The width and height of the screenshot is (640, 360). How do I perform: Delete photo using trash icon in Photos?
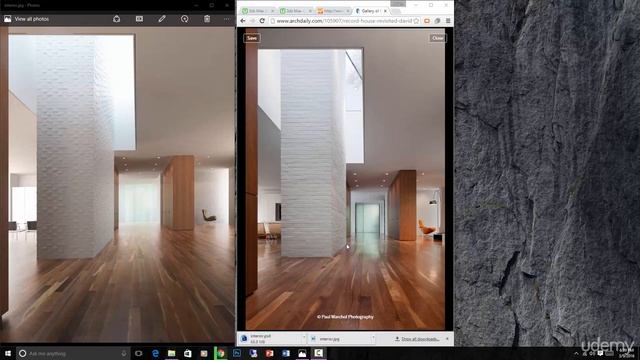[x=207, y=19]
